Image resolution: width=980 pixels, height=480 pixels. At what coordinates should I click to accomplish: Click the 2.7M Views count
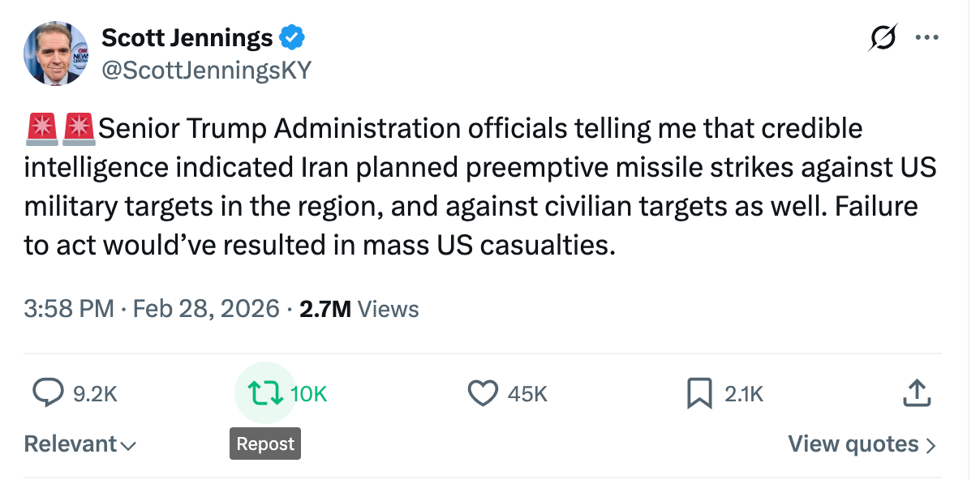[x=359, y=309]
